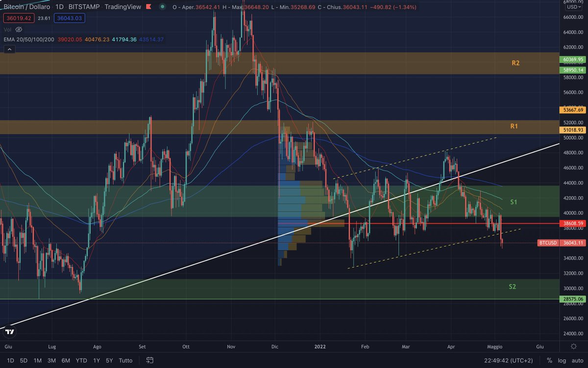Click the EMA 200 value 43514.37

pyautogui.click(x=152, y=39)
